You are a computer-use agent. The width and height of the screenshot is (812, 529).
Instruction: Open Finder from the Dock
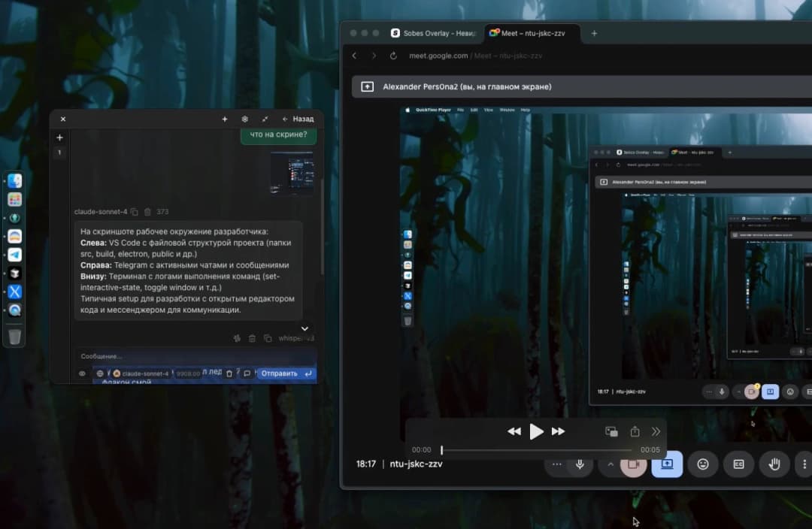(x=14, y=180)
